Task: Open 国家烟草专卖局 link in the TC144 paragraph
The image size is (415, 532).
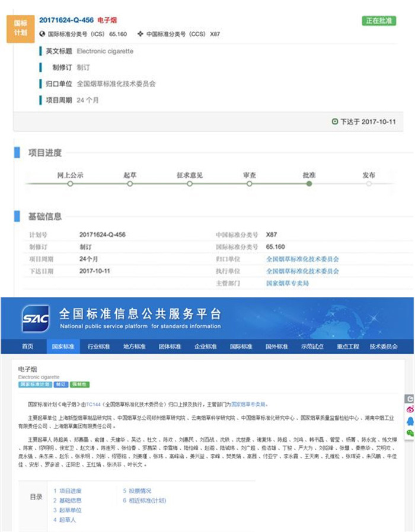Action: (x=248, y=405)
